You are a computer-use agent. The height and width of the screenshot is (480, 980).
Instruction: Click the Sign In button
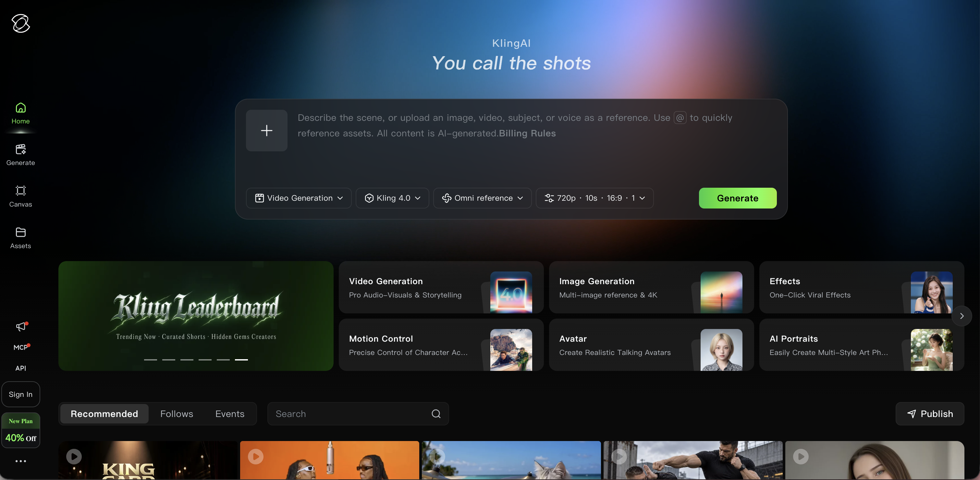20,394
